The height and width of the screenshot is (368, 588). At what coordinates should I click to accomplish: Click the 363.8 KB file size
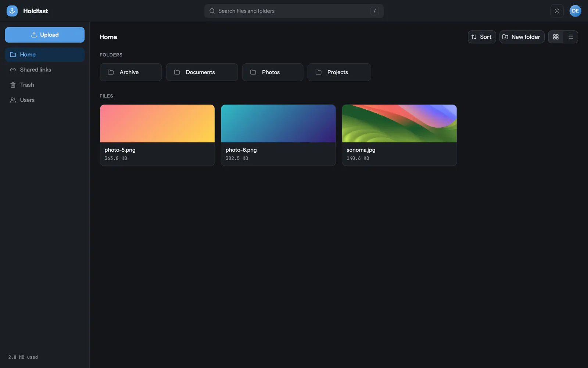[x=116, y=158]
